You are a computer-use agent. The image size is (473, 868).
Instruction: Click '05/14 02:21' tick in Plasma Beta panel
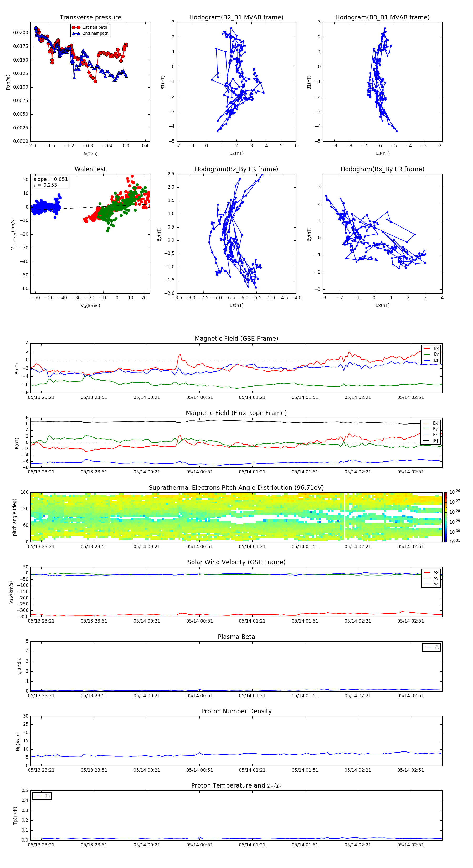click(x=358, y=695)
